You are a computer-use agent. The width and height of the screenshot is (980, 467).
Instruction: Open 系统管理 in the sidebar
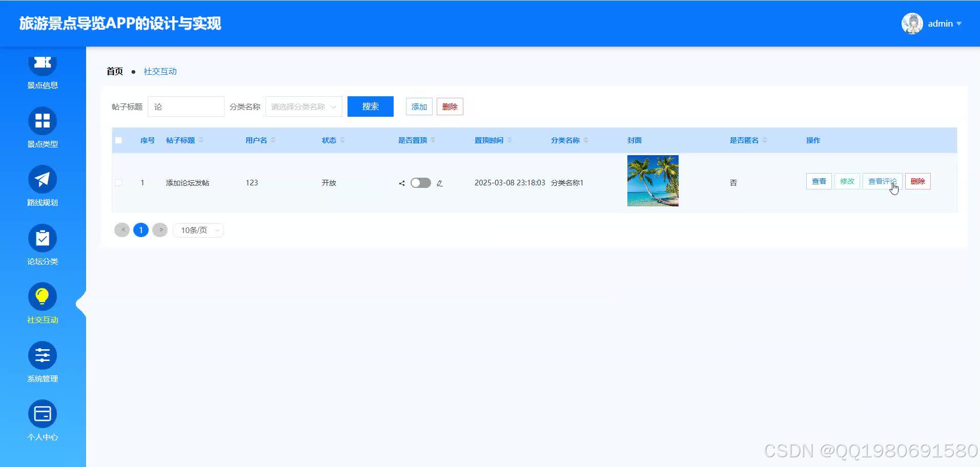pos(43,355)
